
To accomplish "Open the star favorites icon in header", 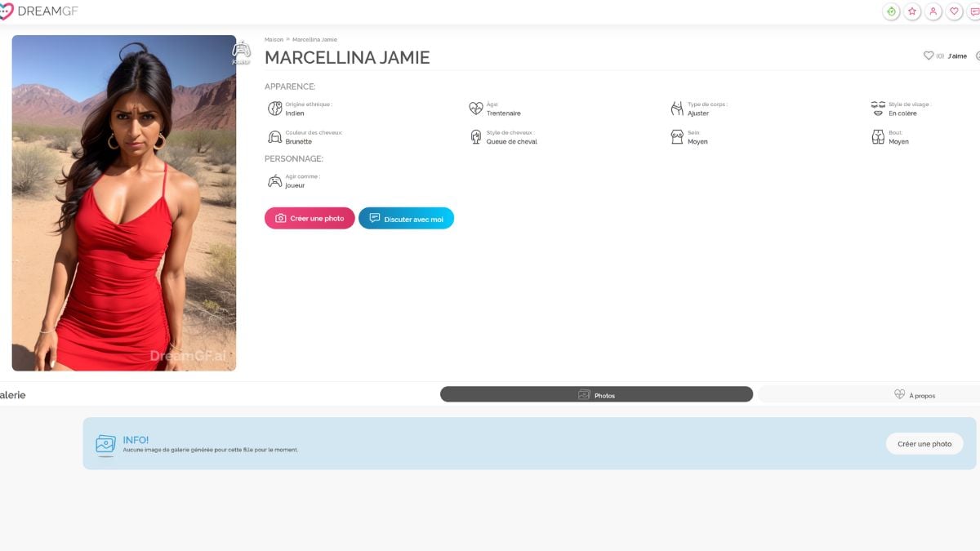I will [x=912, y=11].
